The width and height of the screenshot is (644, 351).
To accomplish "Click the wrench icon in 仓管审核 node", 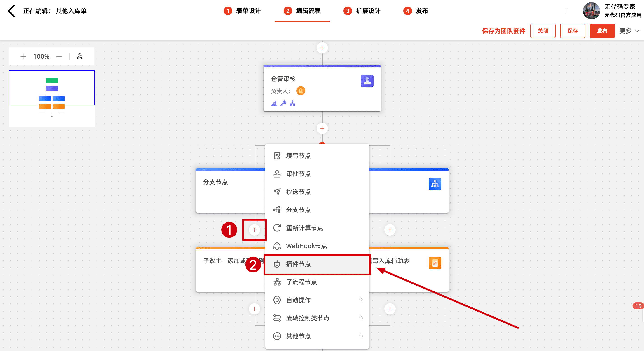I will click(x=283, y=103).
